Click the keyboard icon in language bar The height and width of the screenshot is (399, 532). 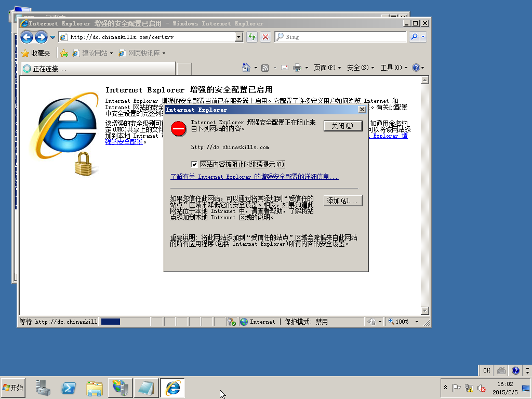pyautogui.click(x=501, y=370)
